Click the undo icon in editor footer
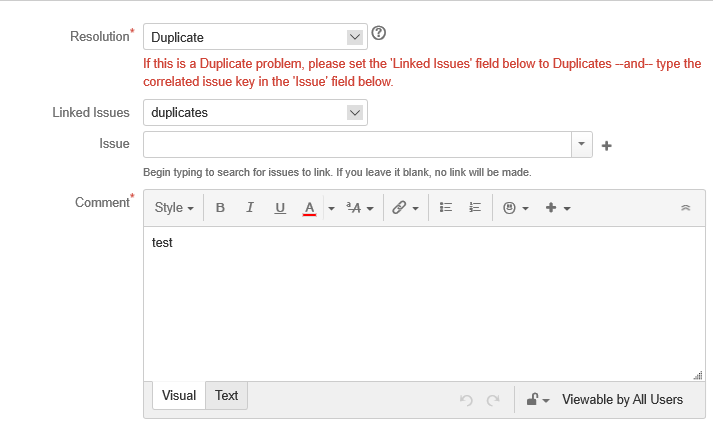This screenshot has height=433, width=713. (x=466, y=400)
